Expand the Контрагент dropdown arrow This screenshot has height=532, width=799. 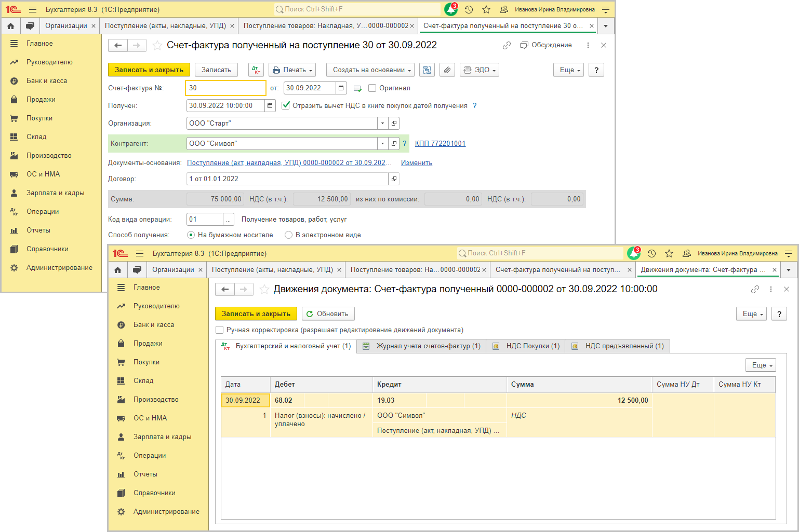[383, 144]
